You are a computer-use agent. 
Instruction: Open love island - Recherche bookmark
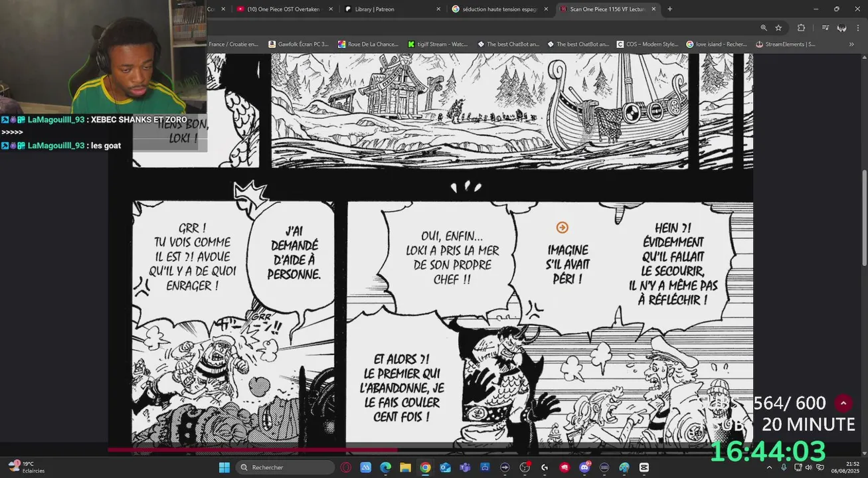point(717,44)
